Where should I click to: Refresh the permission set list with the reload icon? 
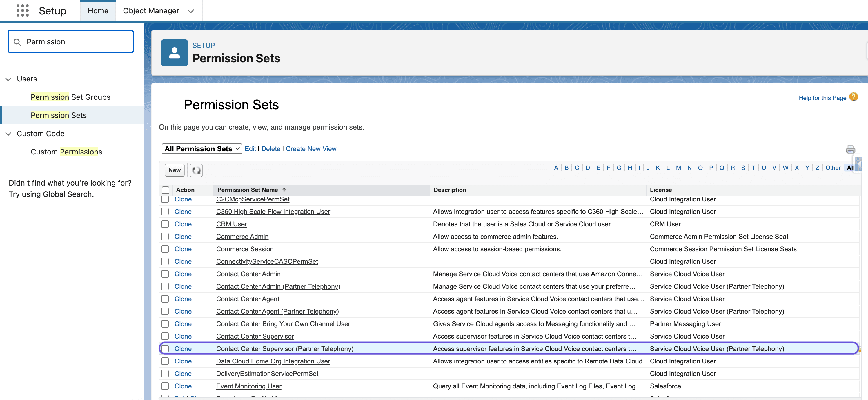click(196, 170)
